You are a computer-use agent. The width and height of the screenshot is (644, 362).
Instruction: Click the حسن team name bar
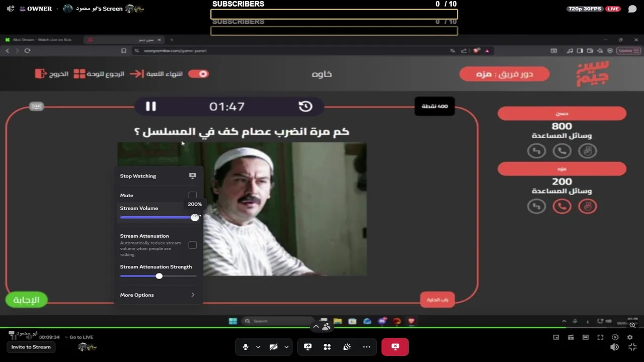click(x=562, y=114)
